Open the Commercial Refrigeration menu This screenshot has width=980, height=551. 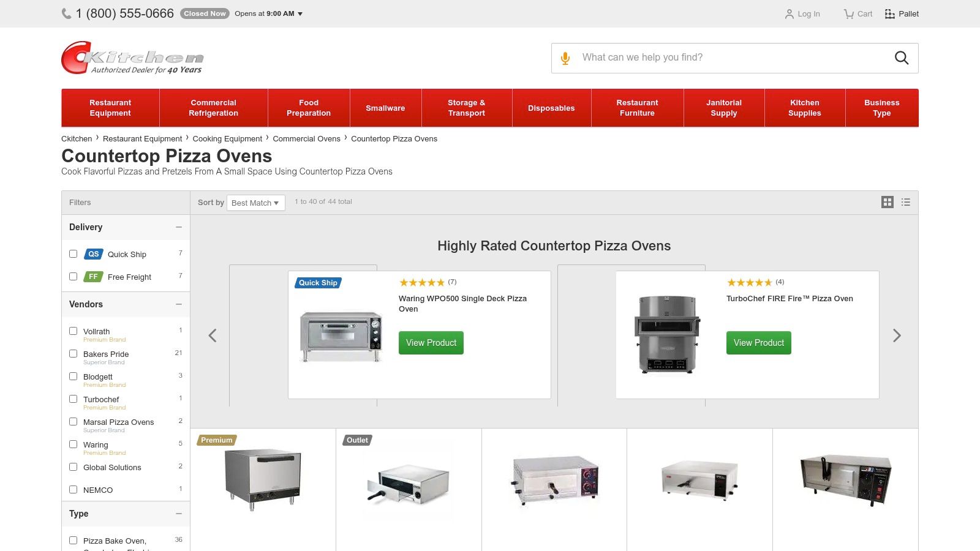tap(213, 108)
